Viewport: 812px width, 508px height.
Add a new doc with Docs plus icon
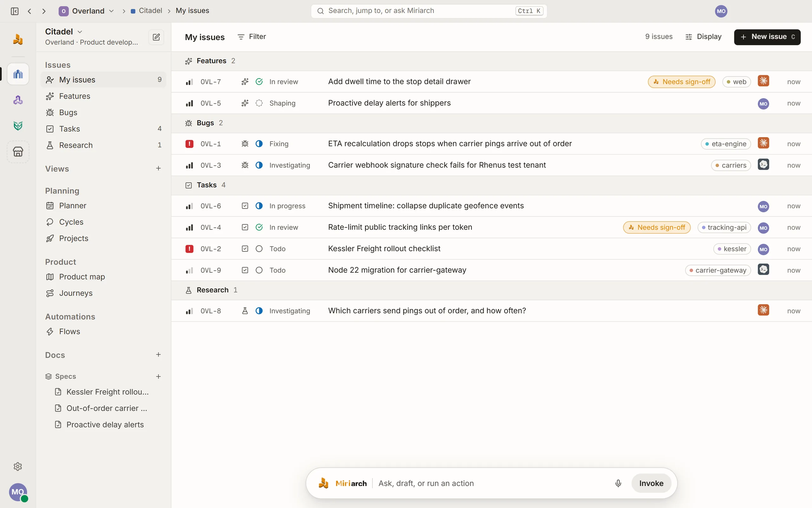(x=158, y=355)
